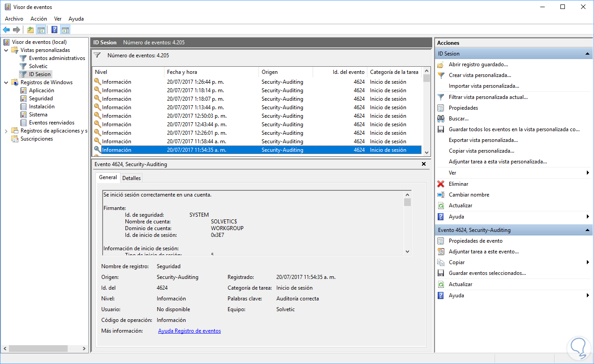Select Eventos administrativos custom view
Viewport: 594px width, 364px height.
tap(57, 58)
